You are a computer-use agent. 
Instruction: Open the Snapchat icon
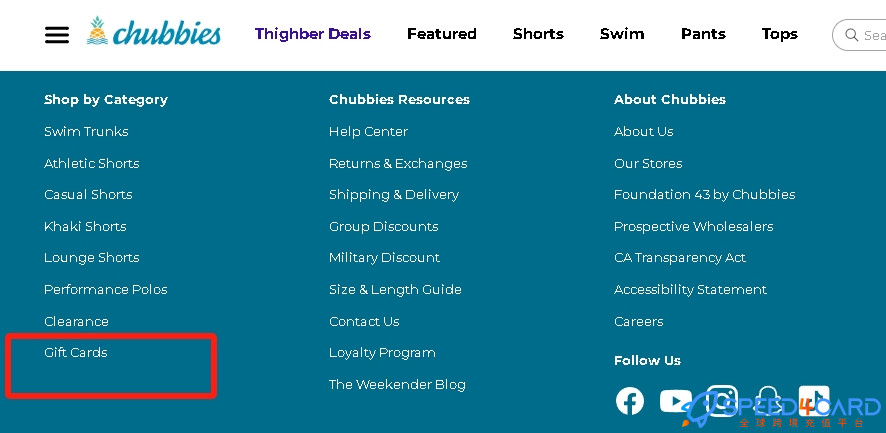pos(768,401)
